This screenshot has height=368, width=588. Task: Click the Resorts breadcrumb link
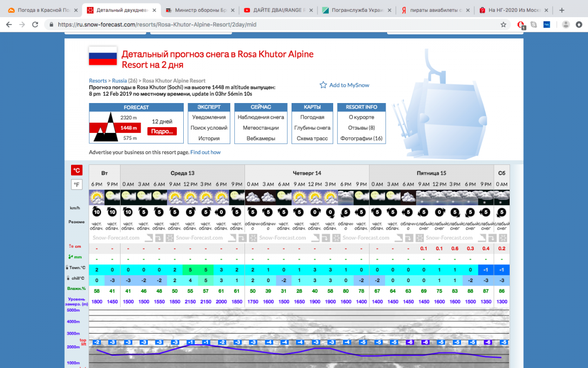(x=98, y=80)
